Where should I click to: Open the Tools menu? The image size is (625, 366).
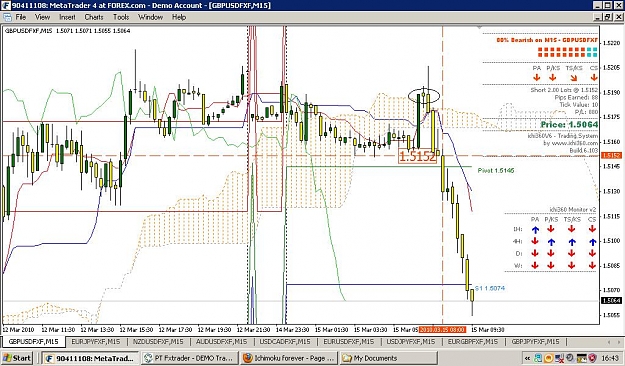point(121,17)
